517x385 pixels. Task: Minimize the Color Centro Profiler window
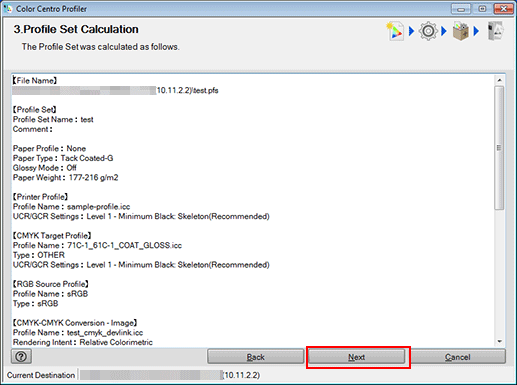click(461, 9)
